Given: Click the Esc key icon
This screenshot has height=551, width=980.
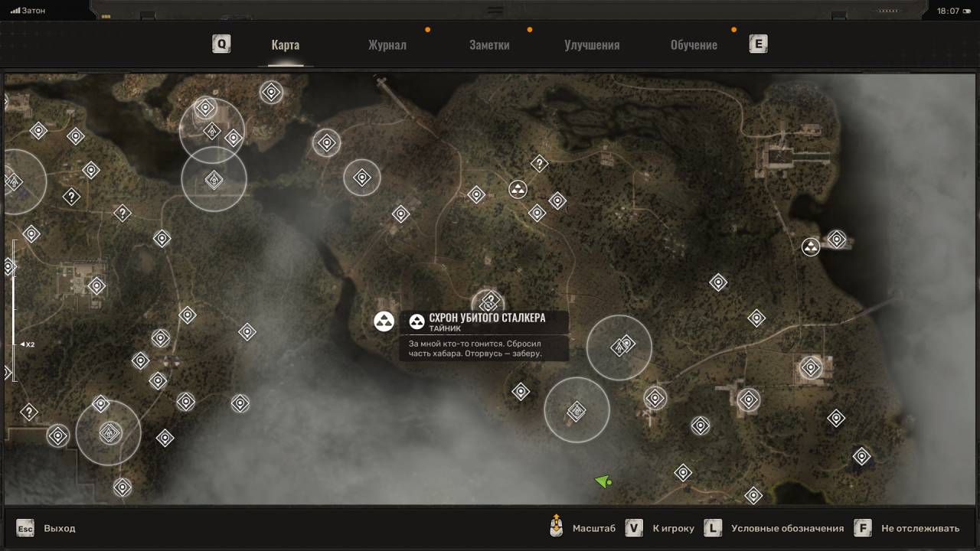Looking at the screenshot, I should tap(25, 528).
